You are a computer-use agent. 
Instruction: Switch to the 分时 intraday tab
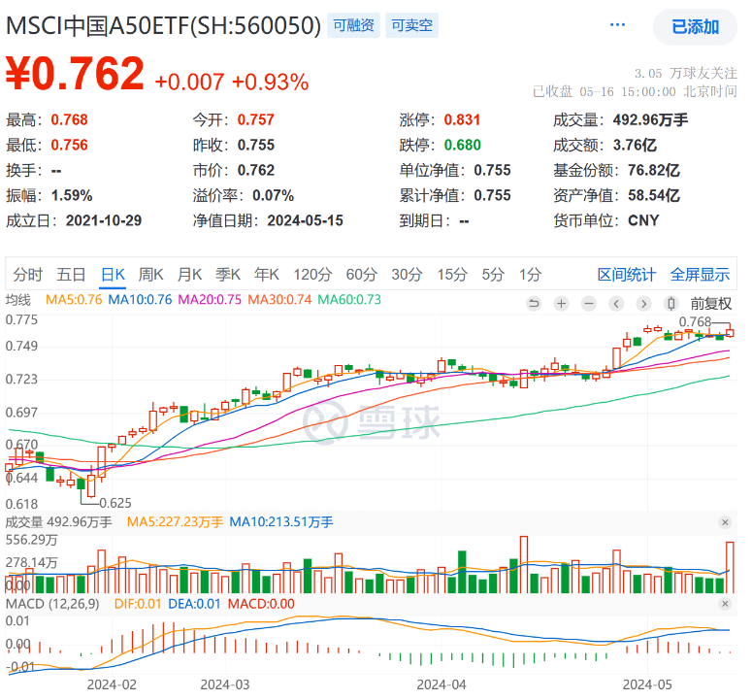pos(28,275)
